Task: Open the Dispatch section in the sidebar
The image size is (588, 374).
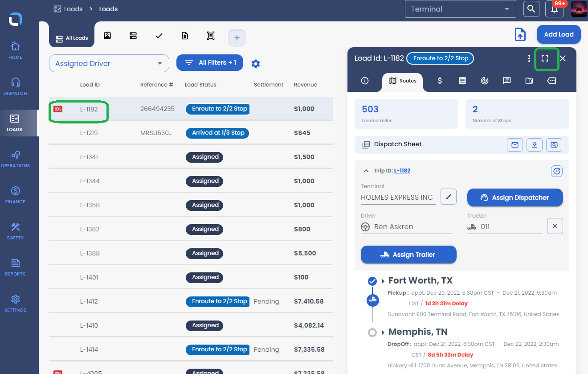Action: point(15,86)
